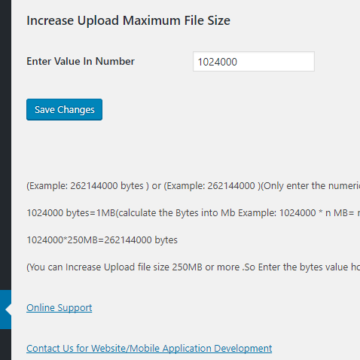
Task: Click the white arrow pointer on sidebar
Action: pos(8,310)
